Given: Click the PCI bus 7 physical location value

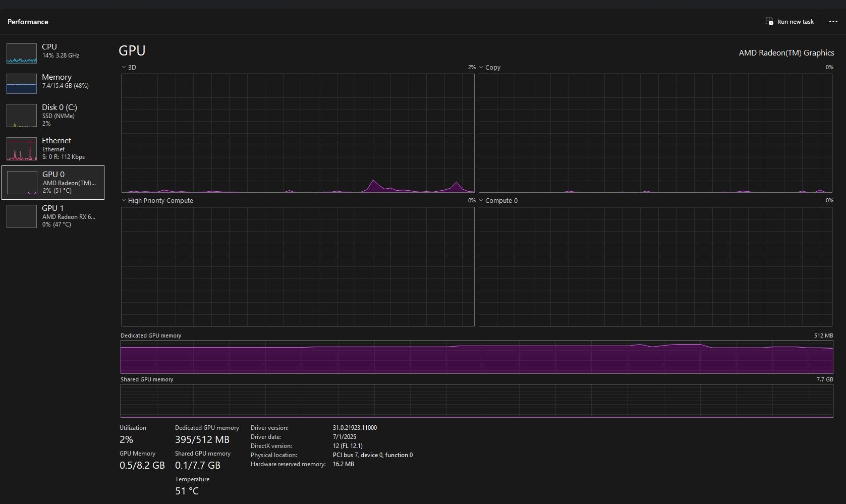Looking at the screenshot, I should [373, 455].
